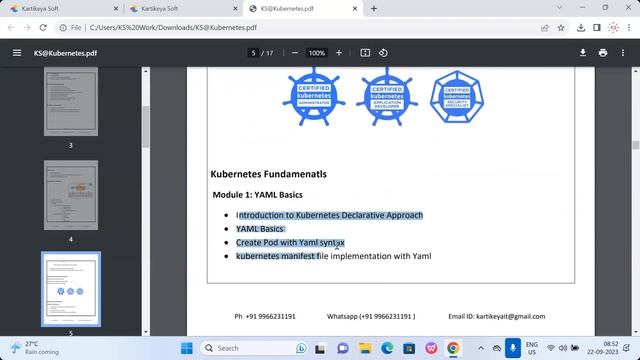Click the Certified Kubernetes Administrator badge
Image resolution: width=640 pixels, height=360 pixels.
(x=314, y=97)
